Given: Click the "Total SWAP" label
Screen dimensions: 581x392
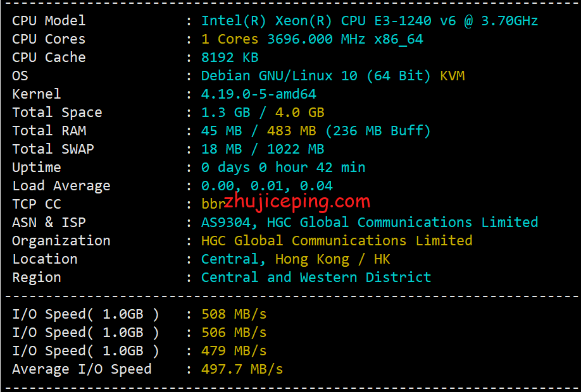Looking at the screenshot, I should tap(53, 149).
